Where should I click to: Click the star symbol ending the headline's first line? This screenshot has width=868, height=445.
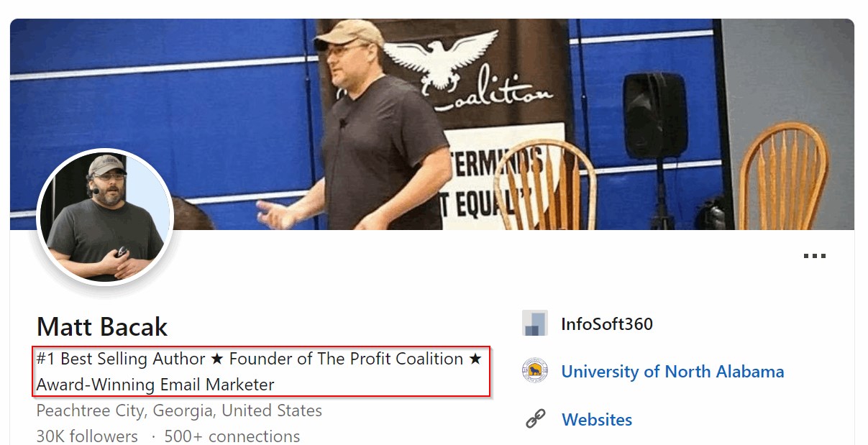click(475, 359)
